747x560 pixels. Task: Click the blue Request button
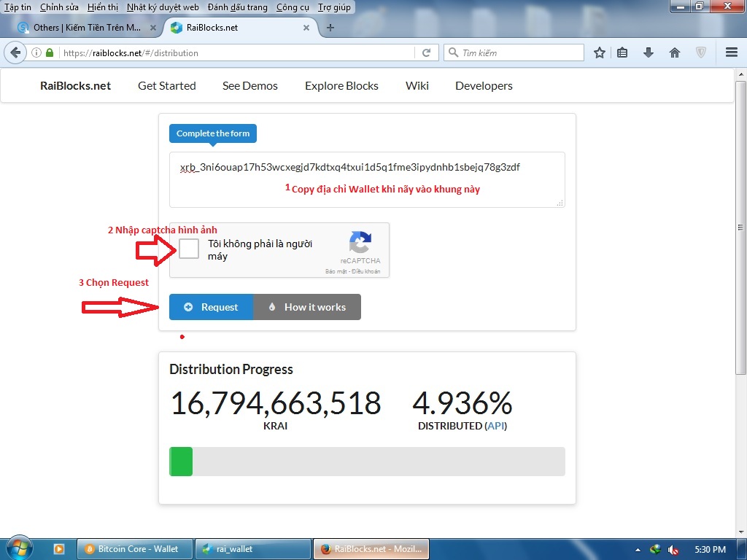tap(211, 307)
